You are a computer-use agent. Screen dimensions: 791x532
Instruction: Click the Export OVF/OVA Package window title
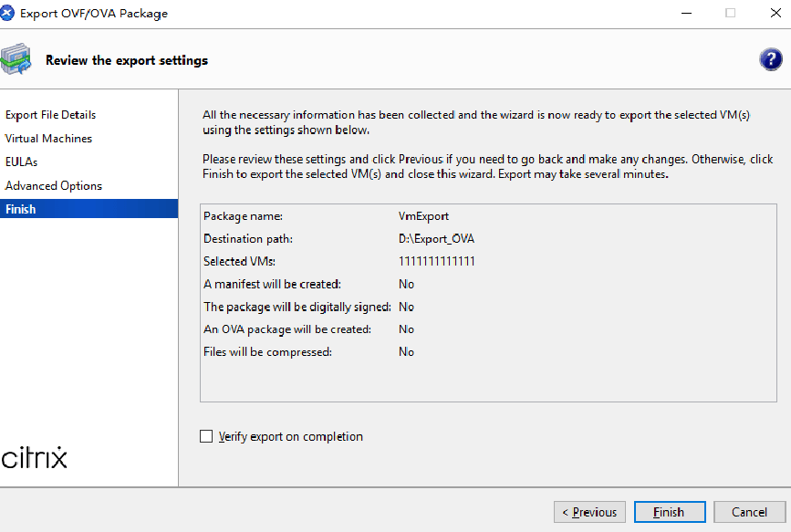[94, 14]
